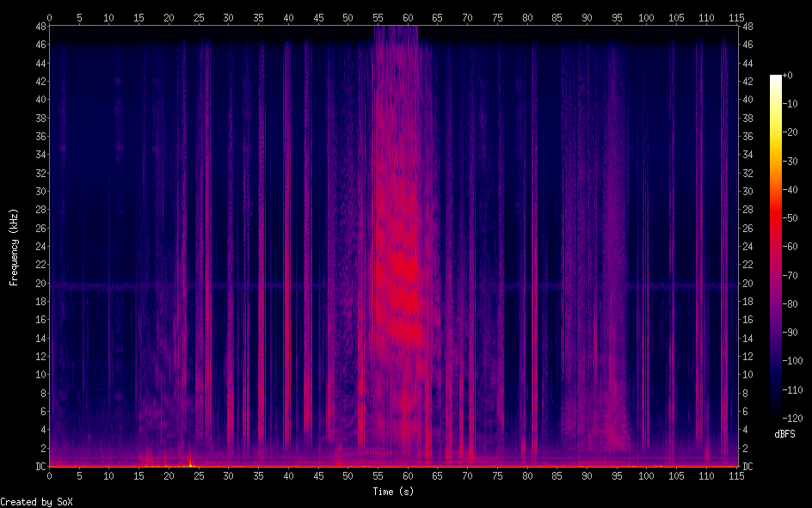Click the DC label on the left frequency axis
The width and height of the screenshot is (812, 508).
[x=41, y=467]
